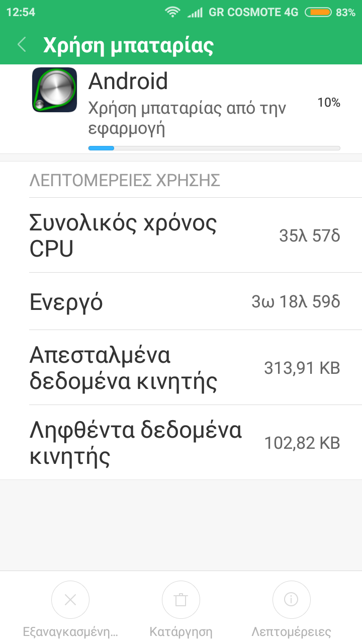
Task: Tap the 10% battery usage value
Action: point(329,103)
